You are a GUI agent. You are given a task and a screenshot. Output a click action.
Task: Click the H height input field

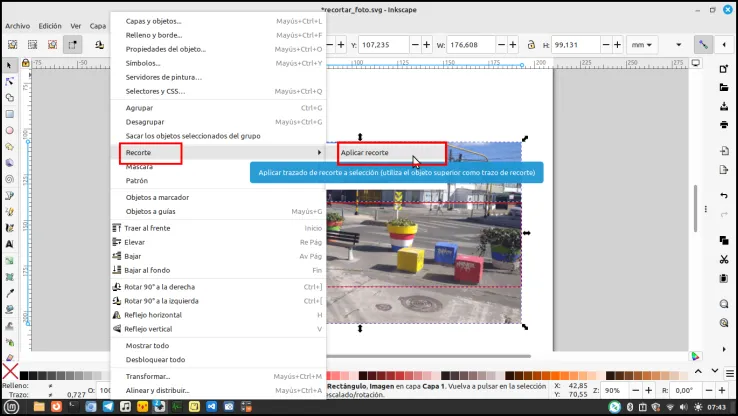[x=575, y=45]
